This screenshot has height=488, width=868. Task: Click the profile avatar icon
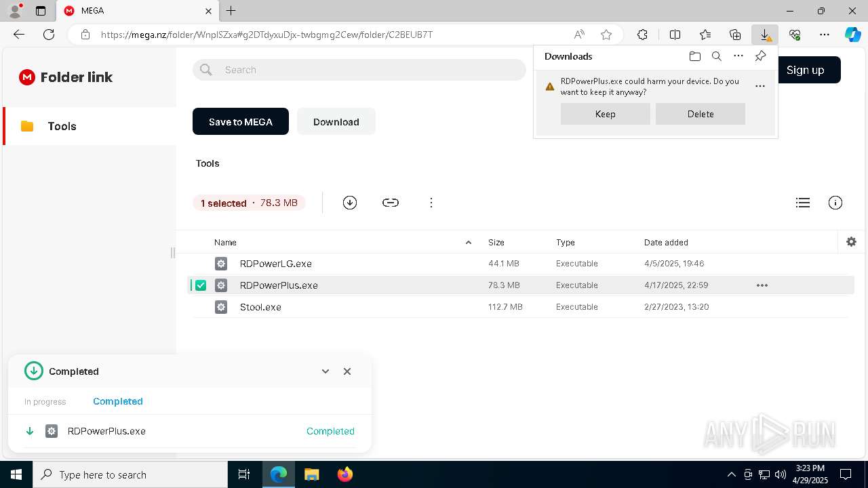pos(15,11)
